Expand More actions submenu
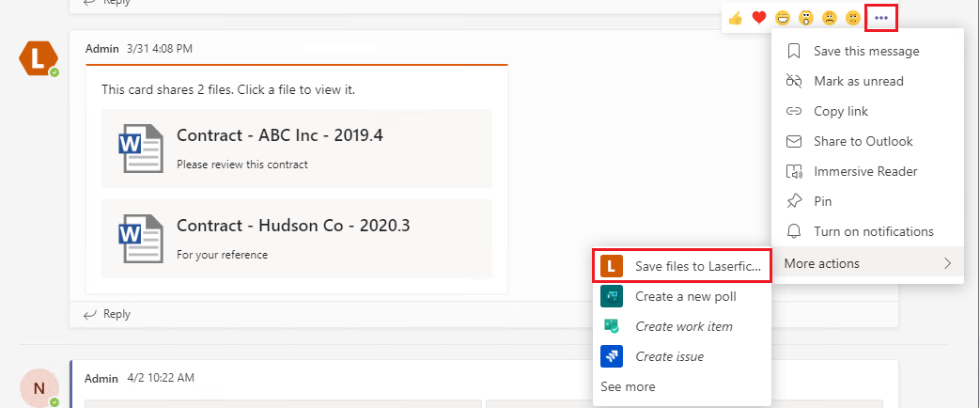The width and height of the screenshot is (980, 408). [x=867, y=263]
